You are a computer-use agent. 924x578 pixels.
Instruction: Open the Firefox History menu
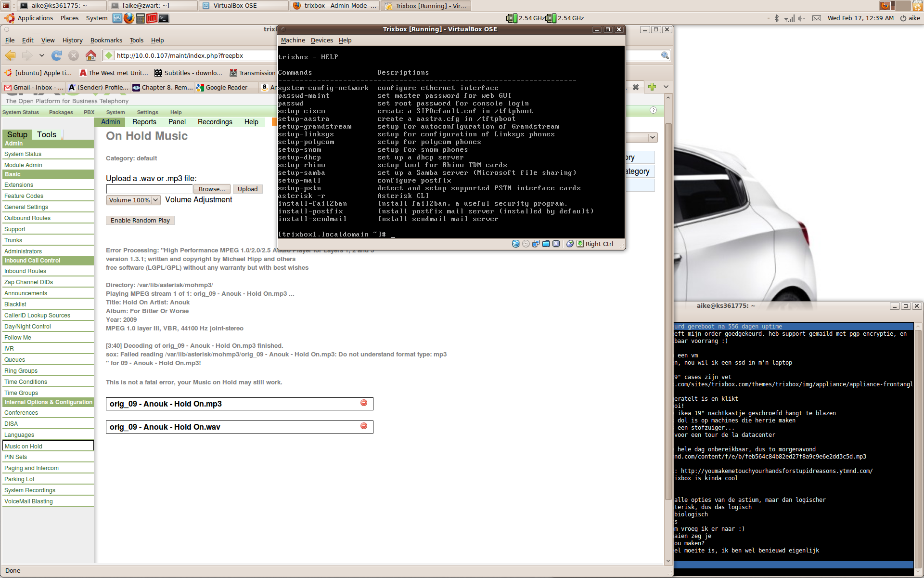[72, 40]
